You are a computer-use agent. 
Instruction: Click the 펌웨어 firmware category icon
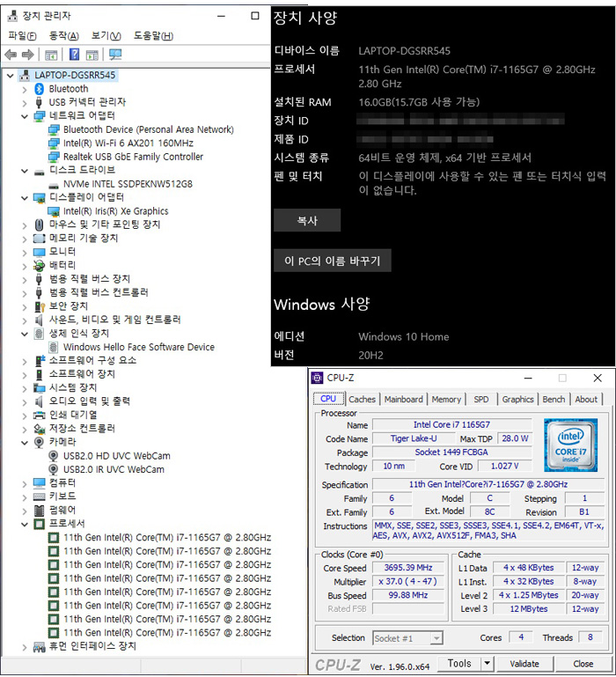click(40, 511)
